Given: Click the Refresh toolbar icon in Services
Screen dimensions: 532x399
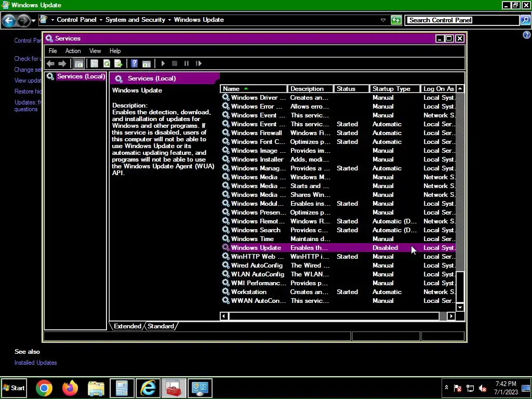Looking at the screenshot, I should coord(107,63).
